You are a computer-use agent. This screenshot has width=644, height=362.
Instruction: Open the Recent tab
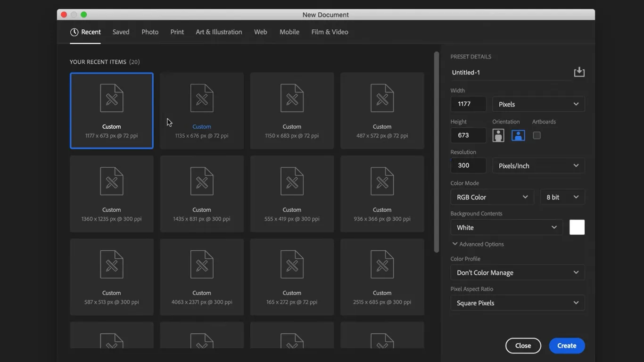85,32
